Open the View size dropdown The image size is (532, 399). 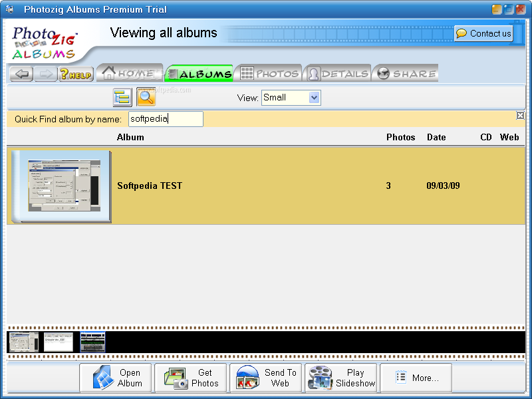coord(291,98)
